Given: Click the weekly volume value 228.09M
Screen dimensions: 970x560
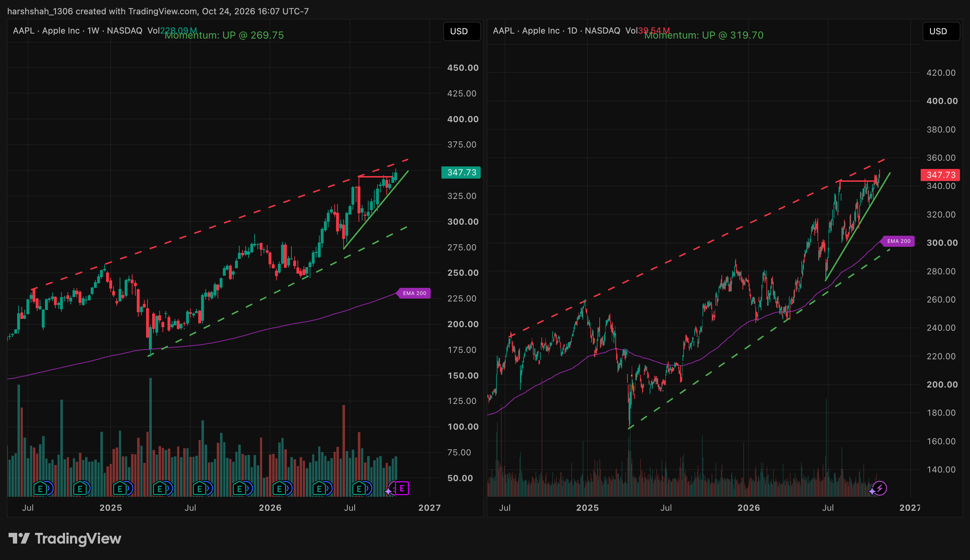Looking at the screenshot, I should pos(179,30).
